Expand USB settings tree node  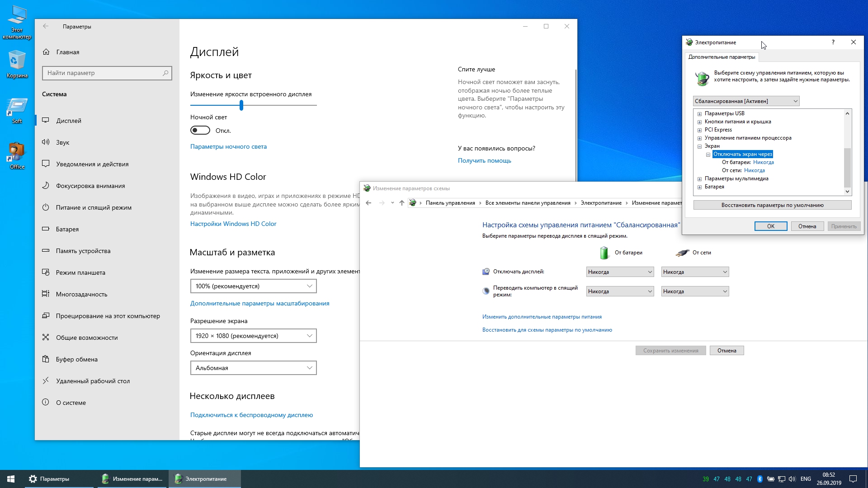click(699, 114)
